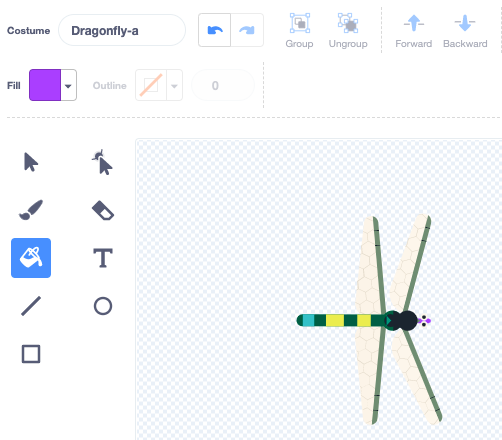Screen dimensions: 502x440
Task: Pick the Rectangle tool
Action: pyautogui.click(x=31, y=354)
